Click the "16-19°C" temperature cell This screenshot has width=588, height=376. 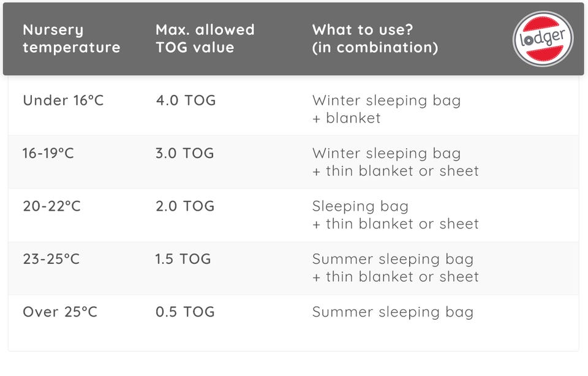coord(48,153)
